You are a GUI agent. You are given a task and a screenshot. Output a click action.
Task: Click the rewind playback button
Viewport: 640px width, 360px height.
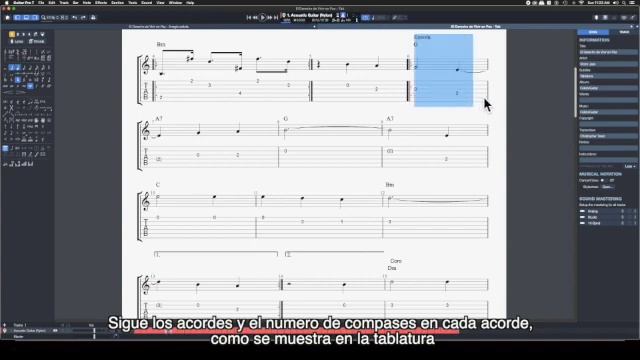[255, 18]
